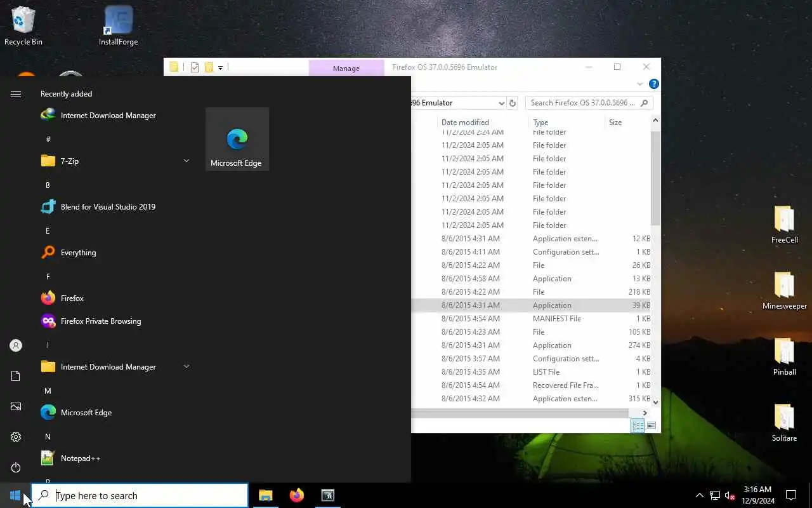Switch to details view layout icon

click(638, 425)
